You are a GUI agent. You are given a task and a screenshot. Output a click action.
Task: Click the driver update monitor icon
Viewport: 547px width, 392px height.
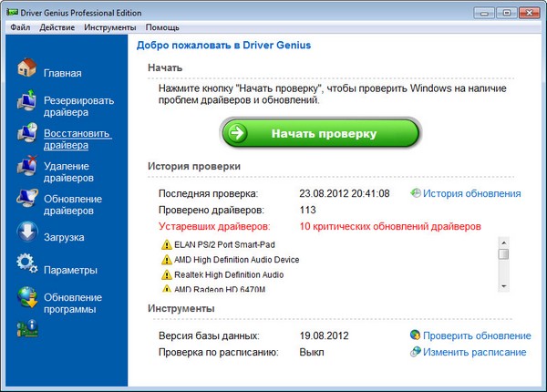[26, 198]
